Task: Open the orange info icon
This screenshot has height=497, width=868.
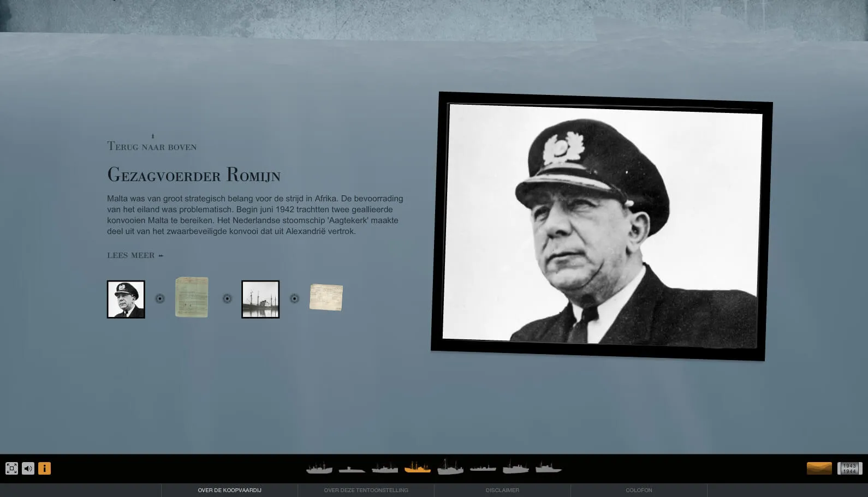Action: 44,469
